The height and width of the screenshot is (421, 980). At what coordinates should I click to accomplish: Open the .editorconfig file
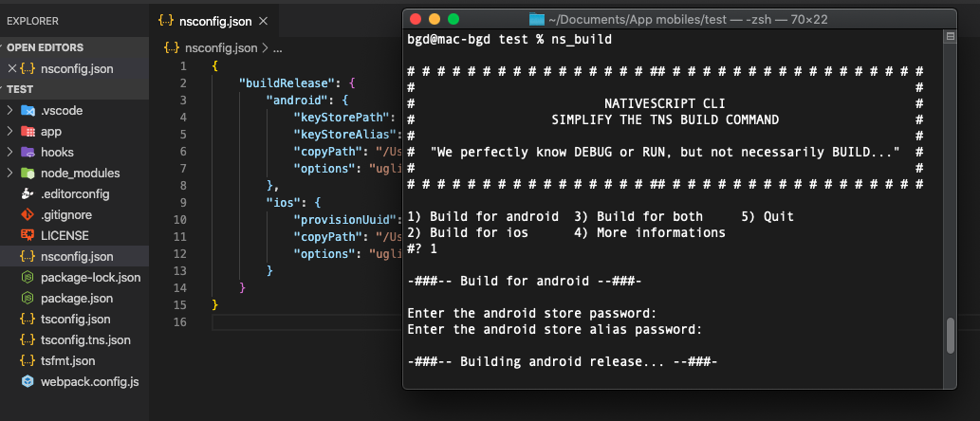pos(75,193)
